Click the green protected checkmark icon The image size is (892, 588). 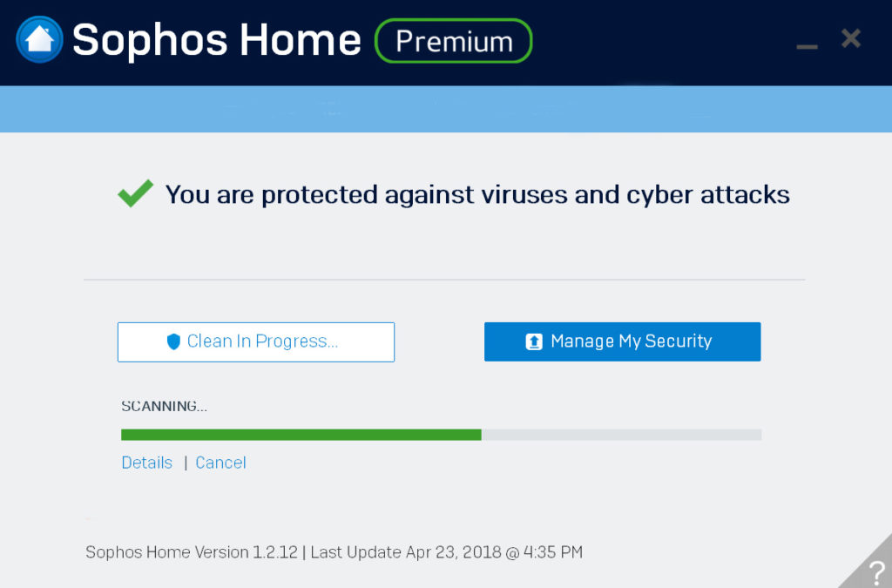point(135,193)
